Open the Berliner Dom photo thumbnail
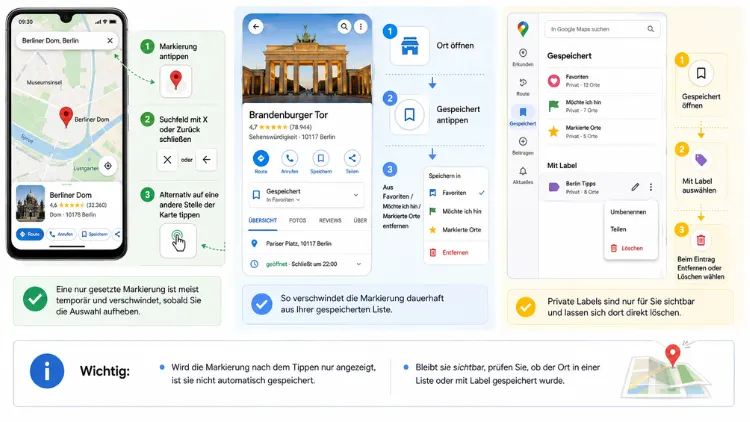The height and width of the screenshot is (422, 750). pyautogui.click(x=31, y=203)
